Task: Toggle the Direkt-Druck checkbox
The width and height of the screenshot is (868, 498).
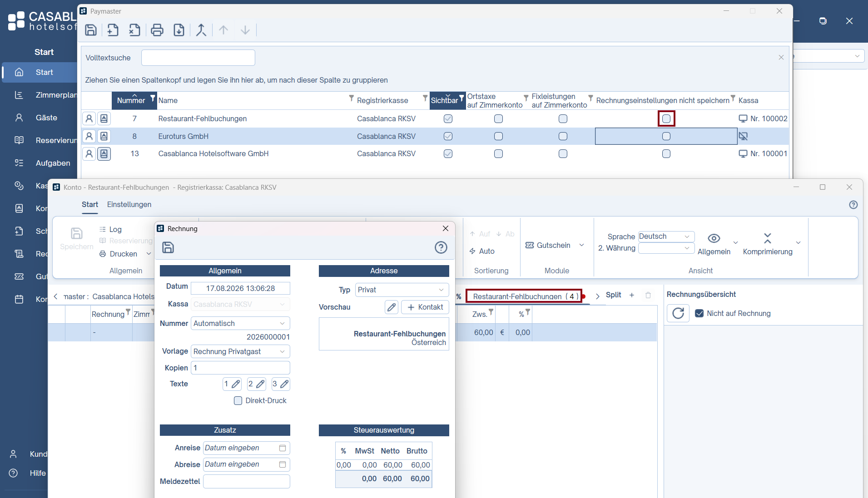Action: click(x=238, y=400)
